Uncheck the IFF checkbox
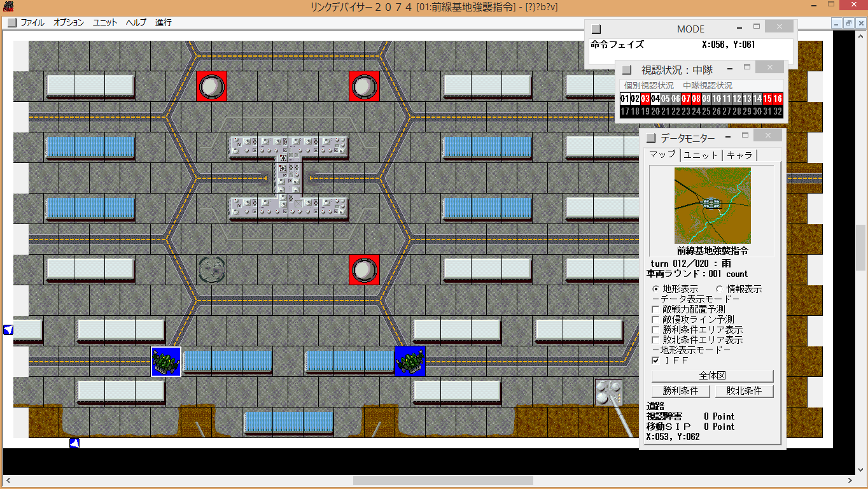The image size is (868, 489). pos(656,360)
